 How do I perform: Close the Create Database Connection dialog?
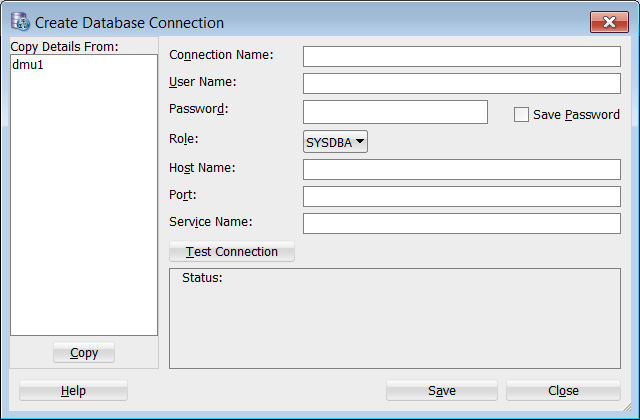(609, 22)
